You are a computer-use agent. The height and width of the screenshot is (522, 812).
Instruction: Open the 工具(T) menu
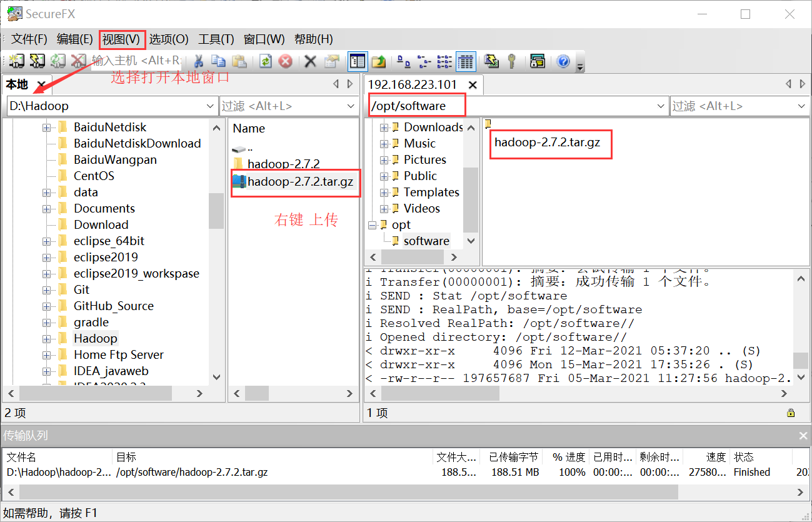click(216, 39)
